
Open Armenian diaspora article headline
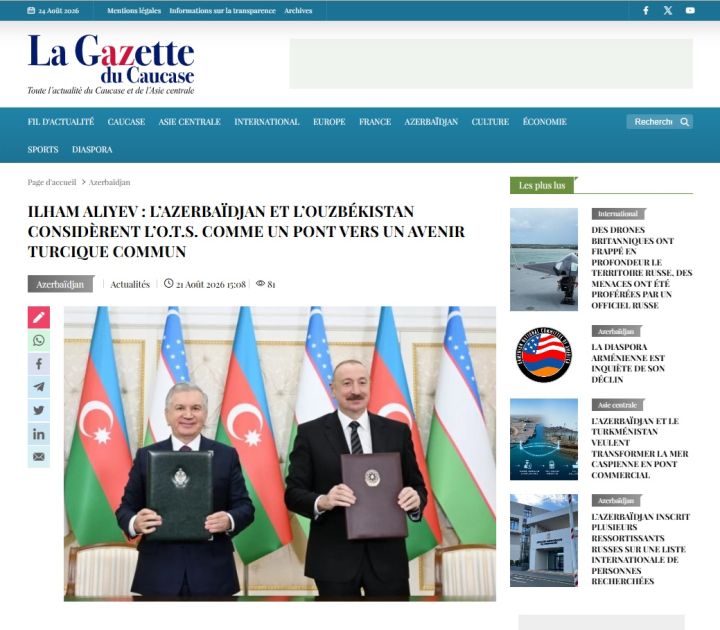[x=628, y=363]
